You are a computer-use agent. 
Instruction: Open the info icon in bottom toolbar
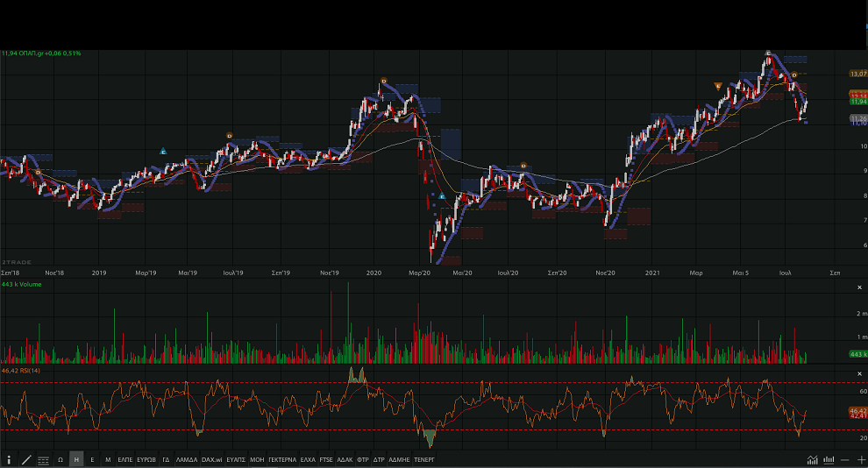(x=9, y=459)
